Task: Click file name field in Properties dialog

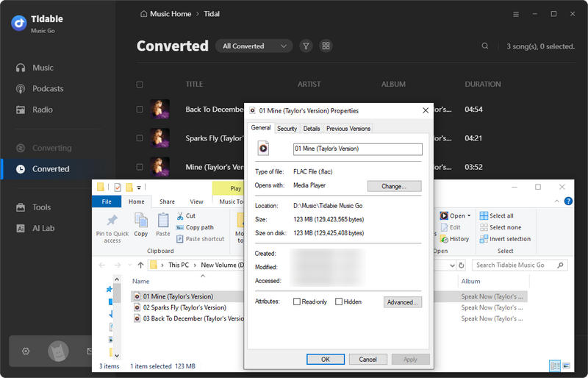Action: coord(357,149)
